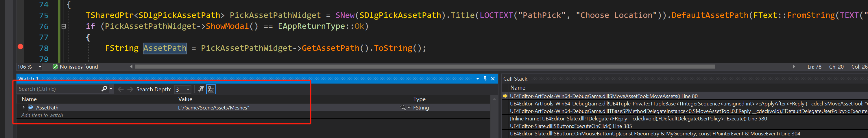The width and height of the screenshot is (868, 138).
Task: Click the Watch Search (Ctrl+E) box
Action: pos(59,89)
